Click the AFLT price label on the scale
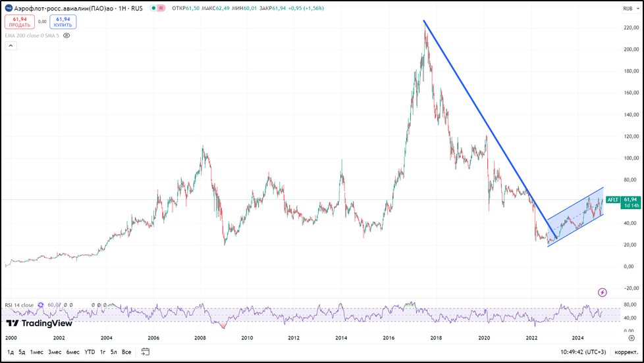The height and width of the screenshot is (363, 644). (612, 200)
